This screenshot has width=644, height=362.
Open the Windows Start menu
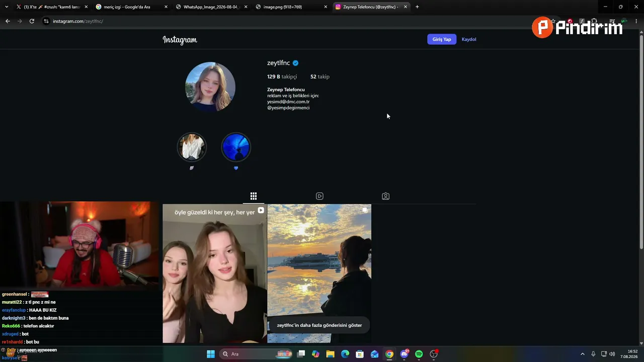(211, 354)
